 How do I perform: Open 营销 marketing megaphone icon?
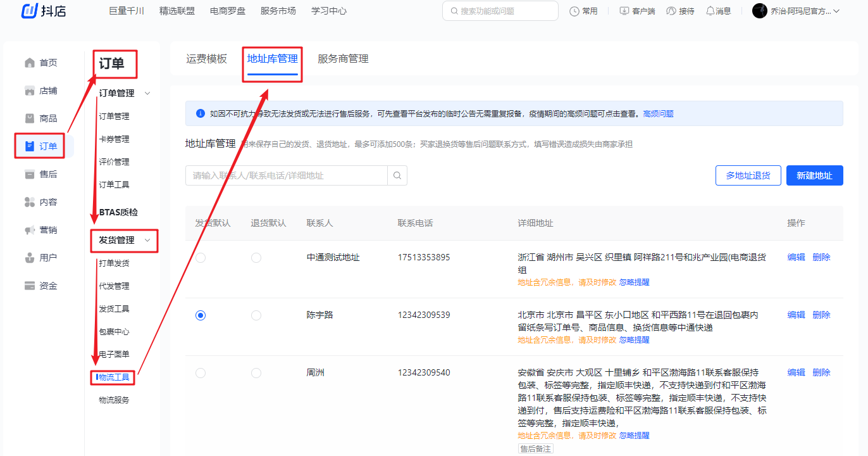coord(29,230)
